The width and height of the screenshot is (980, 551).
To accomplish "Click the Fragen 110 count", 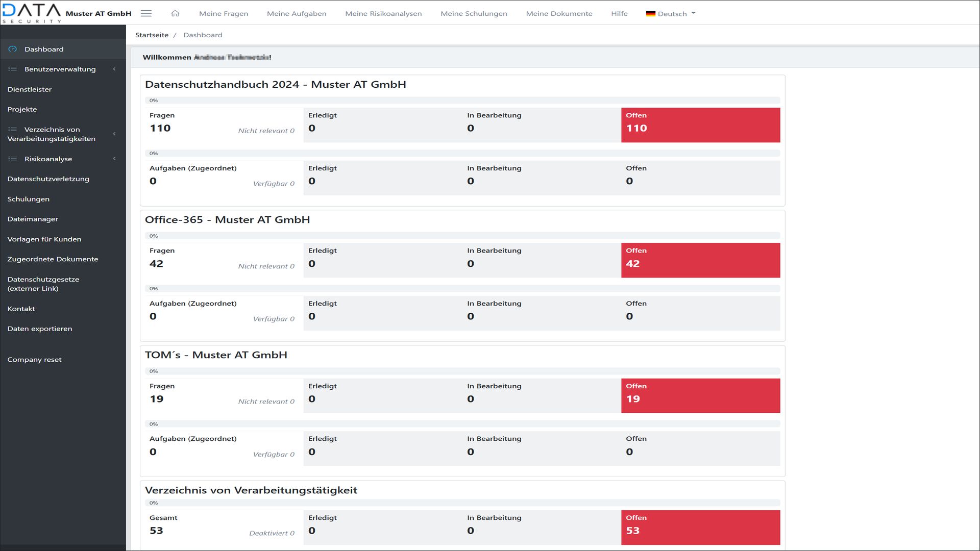I will (160, 128).
